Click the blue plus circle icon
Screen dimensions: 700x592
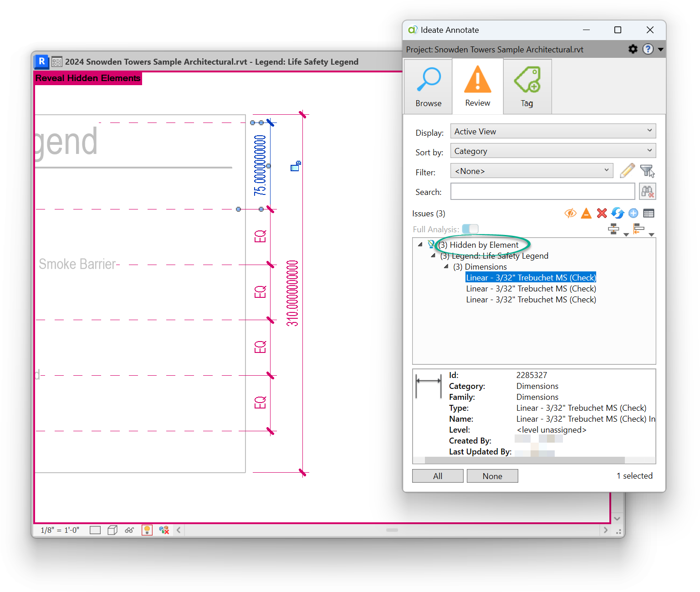tap(633, 213)
